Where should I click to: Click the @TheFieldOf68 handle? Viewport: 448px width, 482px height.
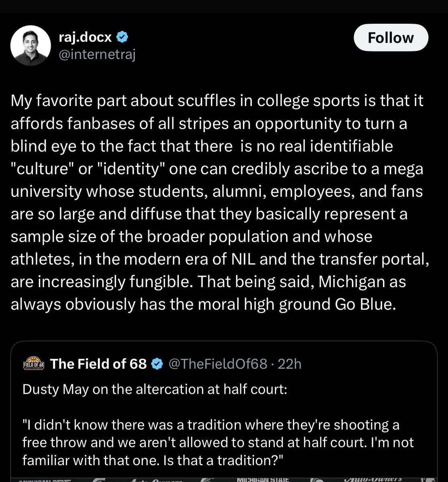(217, 364)
